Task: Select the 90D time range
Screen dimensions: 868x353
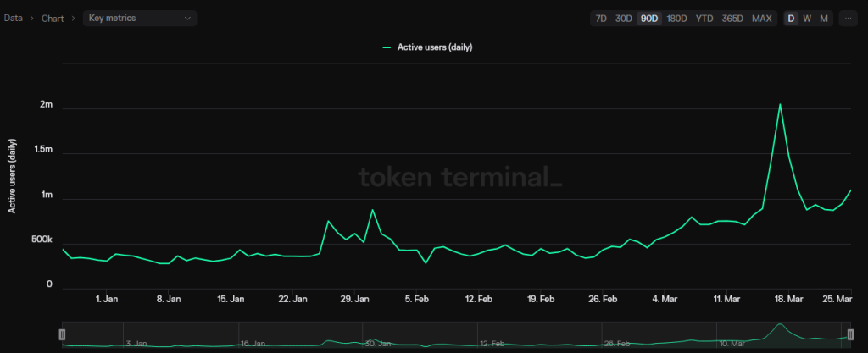Action: (x=649, y=19)
